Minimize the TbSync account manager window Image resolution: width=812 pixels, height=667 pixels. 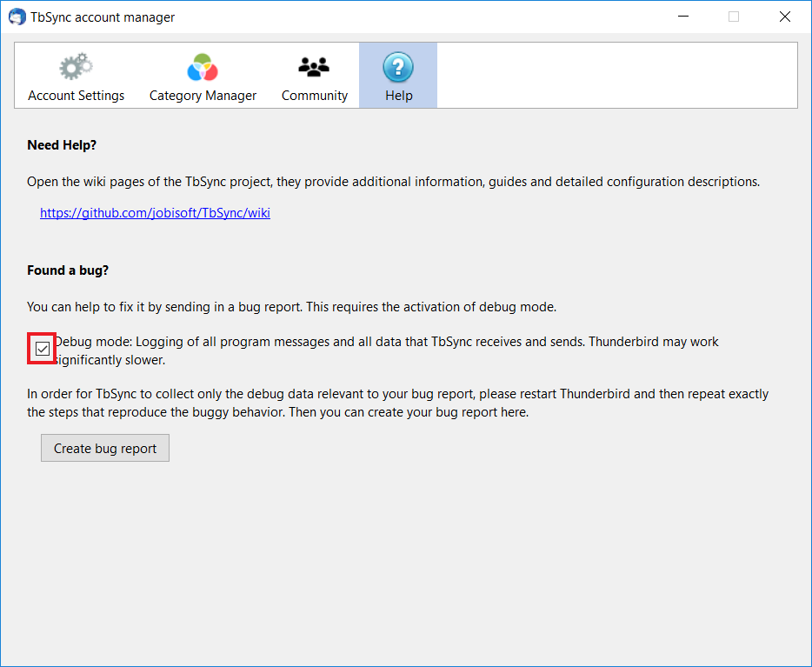pos(683,17)
